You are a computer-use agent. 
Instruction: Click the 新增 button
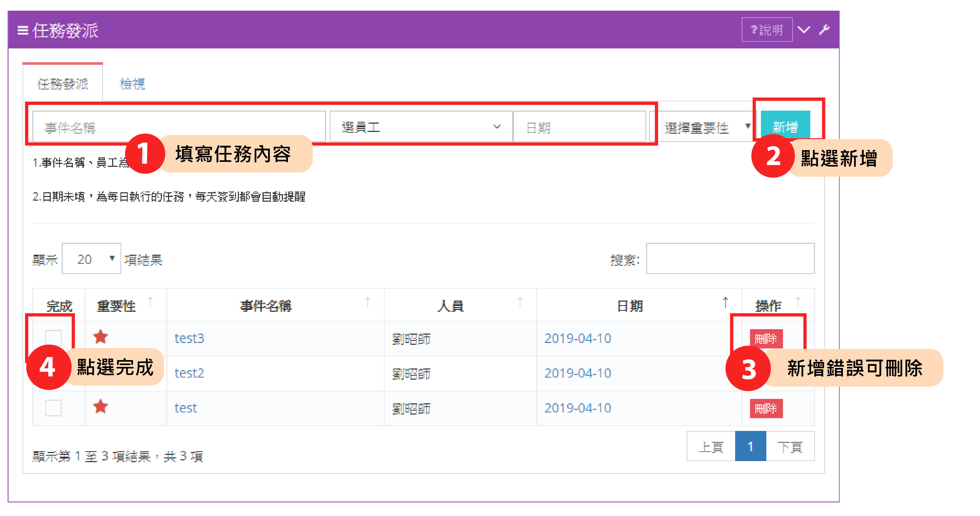[x=785, y=126]
